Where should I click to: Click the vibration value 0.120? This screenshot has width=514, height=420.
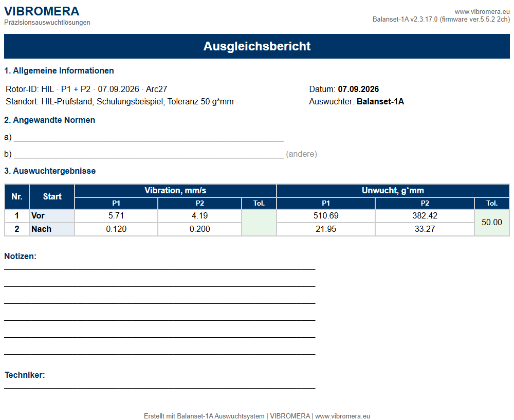(116, 229)
